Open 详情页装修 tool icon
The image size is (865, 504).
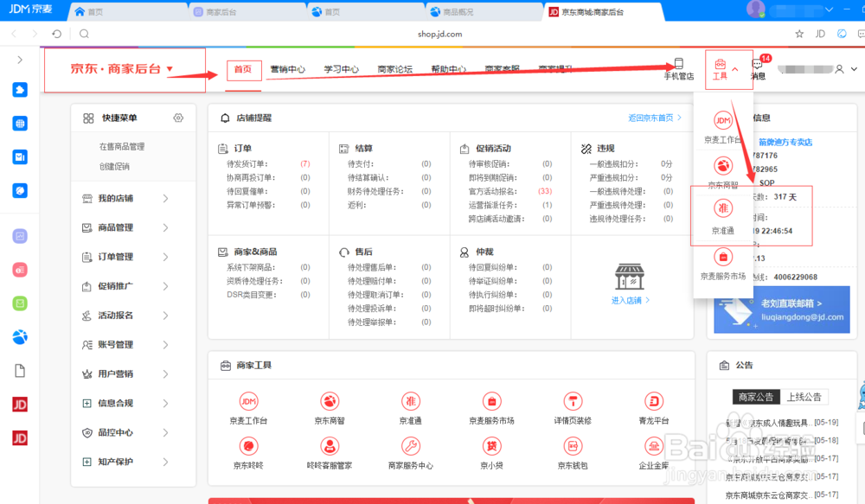point(573,401)
